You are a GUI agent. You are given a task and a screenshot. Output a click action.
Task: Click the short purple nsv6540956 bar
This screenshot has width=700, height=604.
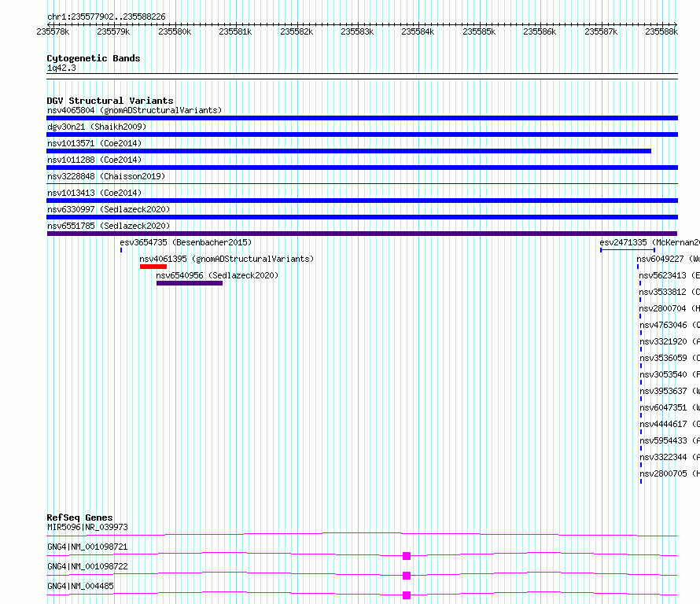click(190, 283)
